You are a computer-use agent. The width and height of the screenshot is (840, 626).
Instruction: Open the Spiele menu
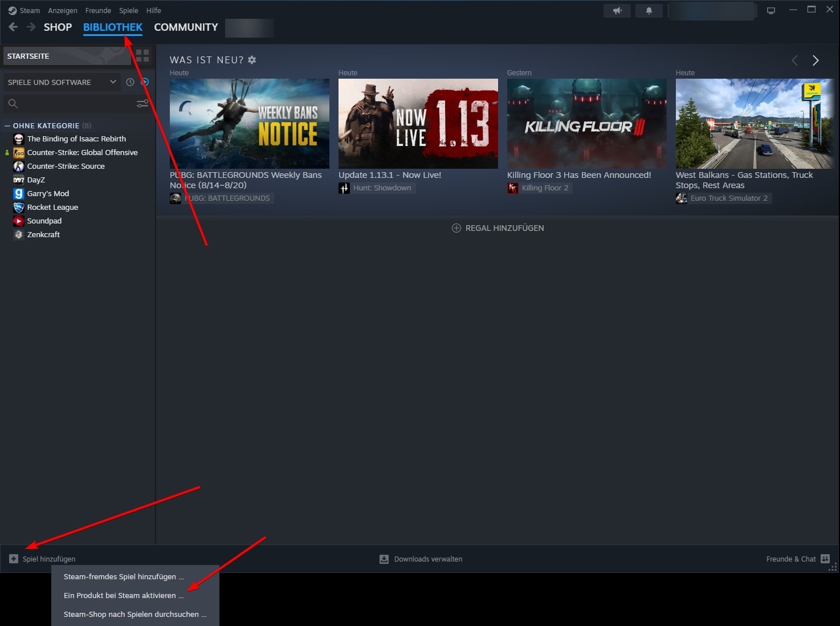click(x=129, y=10)
